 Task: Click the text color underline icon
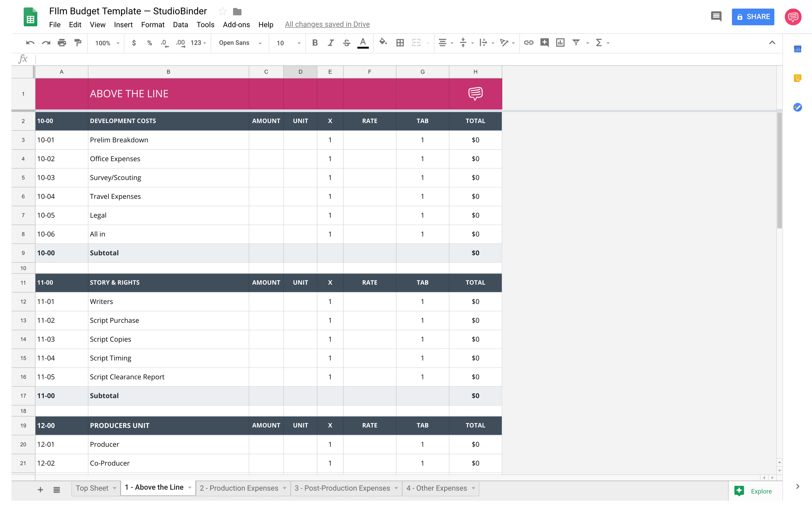[363, 42]
